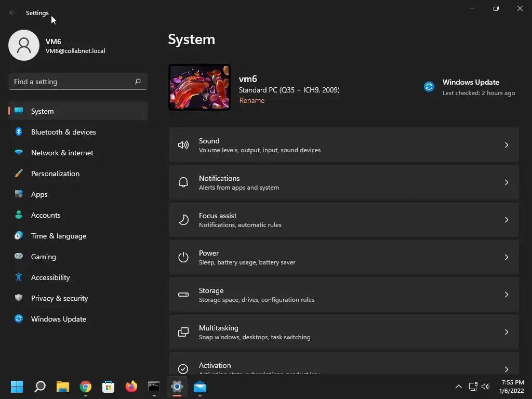The width and height of the screenshot is (532, 399).
Task: Launch File Explorer from taskbar
Action: click(63, 387)
